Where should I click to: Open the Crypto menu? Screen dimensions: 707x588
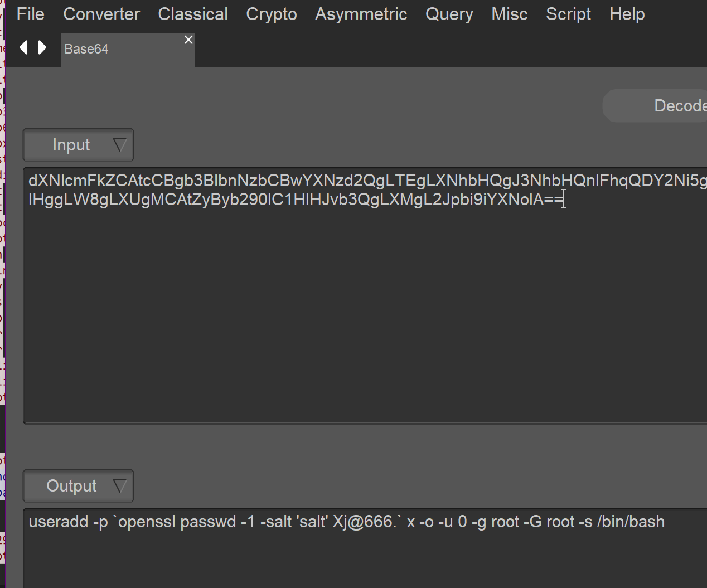point(272,14)
